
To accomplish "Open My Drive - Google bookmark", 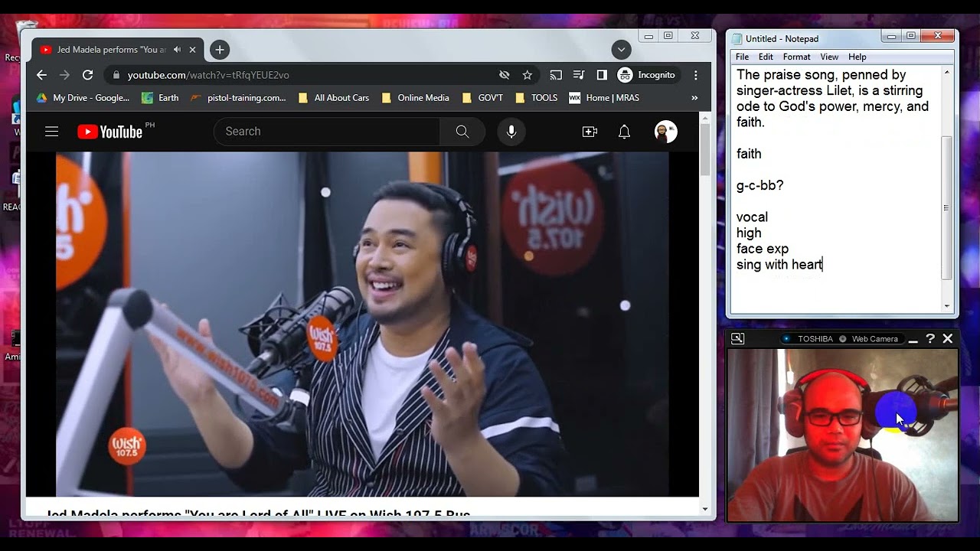I will pos(83,98).
